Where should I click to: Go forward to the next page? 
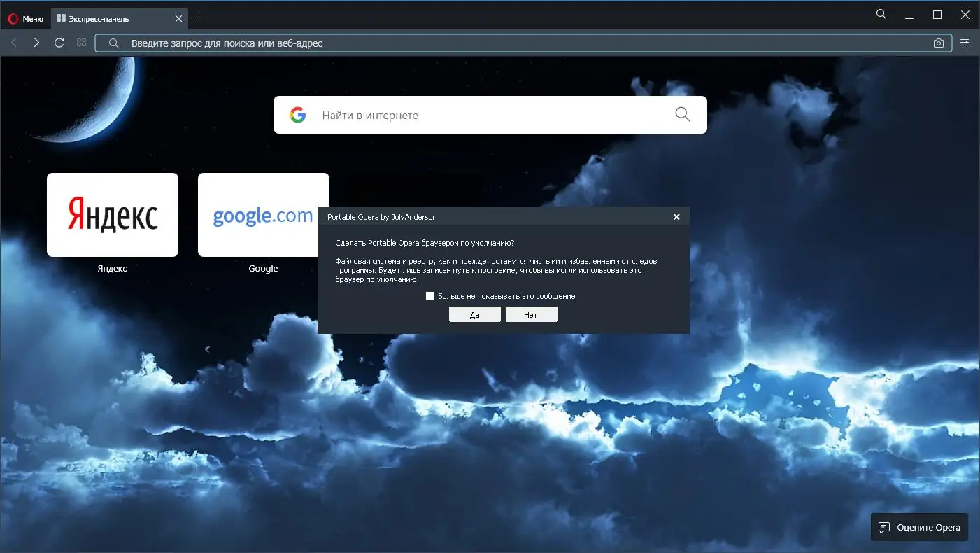36,43
